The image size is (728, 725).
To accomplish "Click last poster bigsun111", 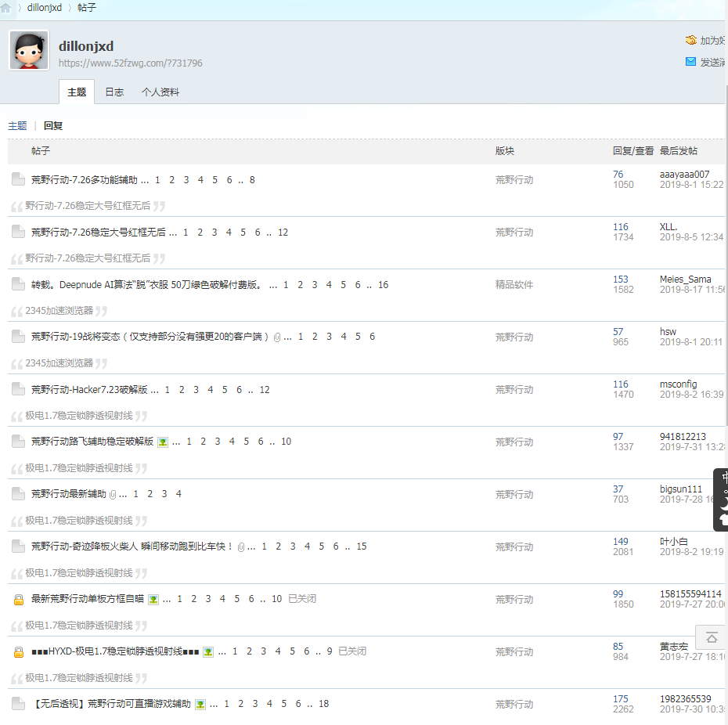I will tap(681, 489).
